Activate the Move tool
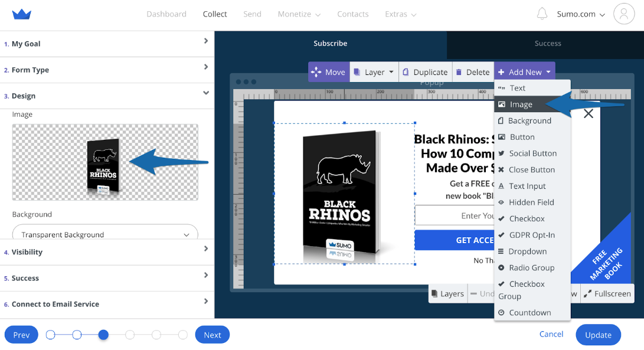This screenshot has width=644, height=350. pyautogui.click(x=329, y=72)
